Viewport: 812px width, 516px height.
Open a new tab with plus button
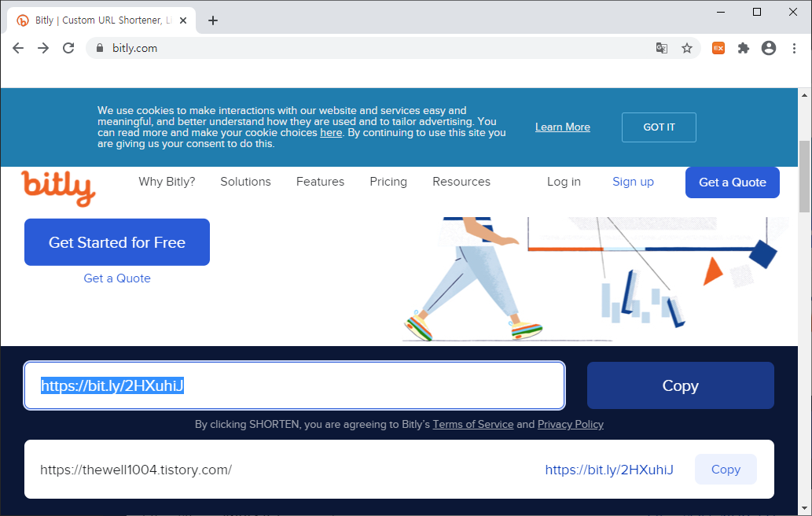pyautogui.click(x=213, y=20)
